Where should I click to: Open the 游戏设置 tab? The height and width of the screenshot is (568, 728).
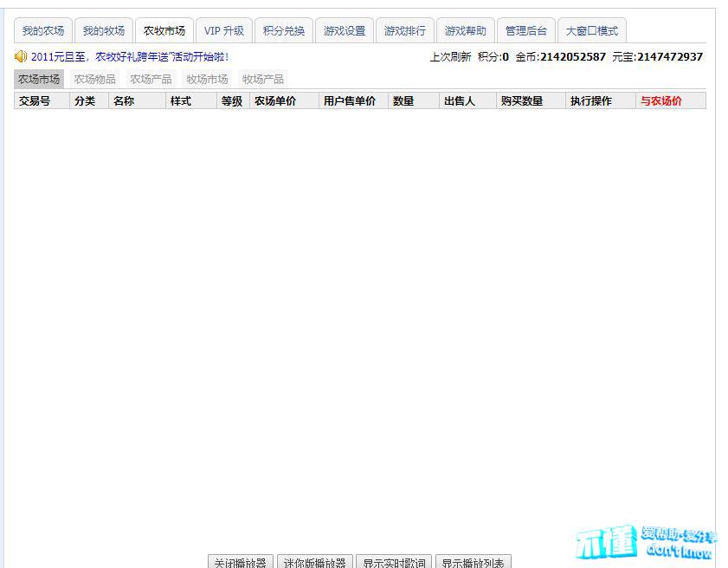click(x=345, y=31)
